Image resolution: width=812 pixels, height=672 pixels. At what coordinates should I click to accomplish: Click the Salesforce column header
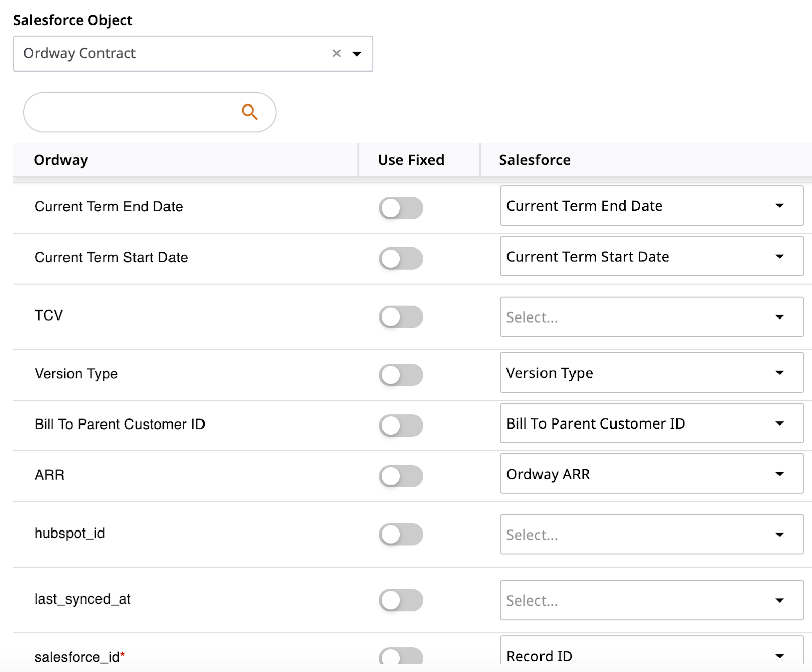(x=535, y=160)
